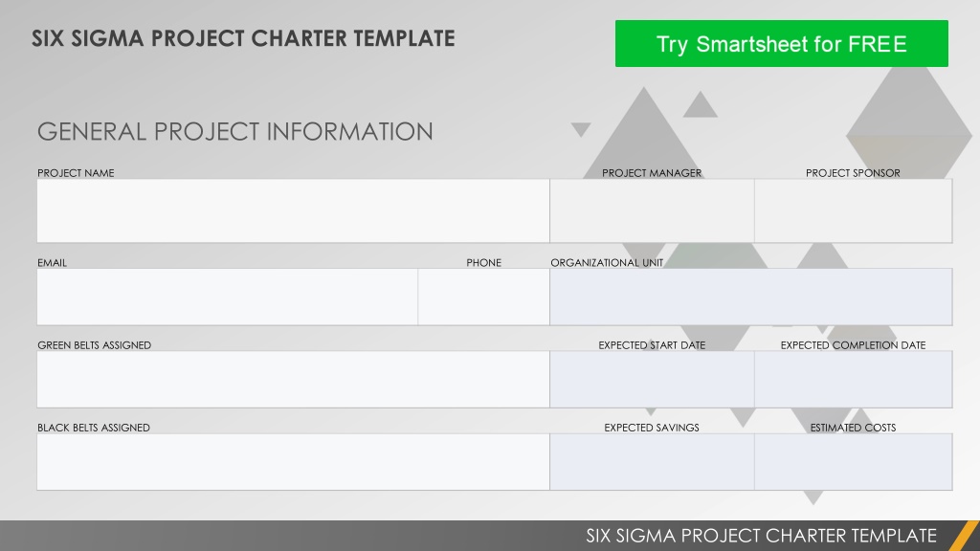The width and height of the screenshot is (980, 551).
Task: Click the small upward triangle near the top
Action: pyautogui.click(x=700, y=105)
